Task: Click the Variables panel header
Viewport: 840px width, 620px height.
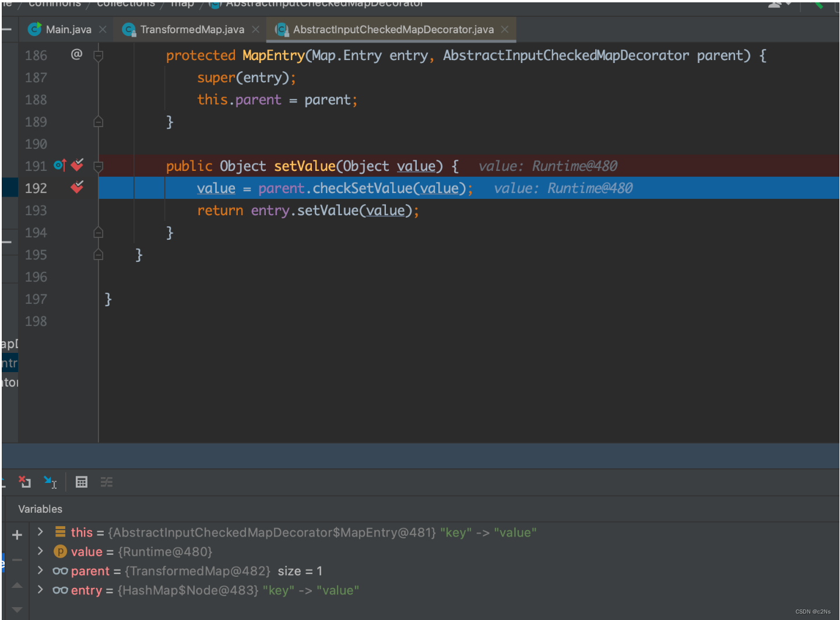Action: [x=40, y=509]
